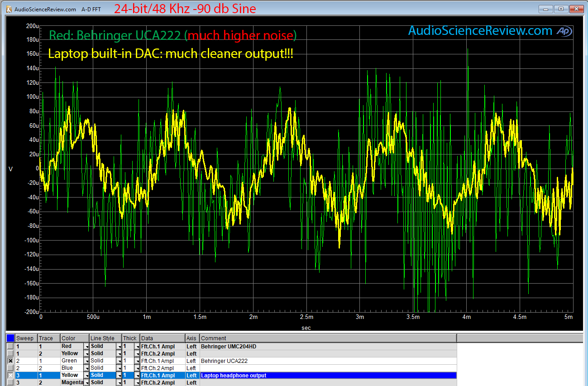Open line style dropdown for Behringer UMC204HD row
The image size is (588, 386).
point(119,346)
